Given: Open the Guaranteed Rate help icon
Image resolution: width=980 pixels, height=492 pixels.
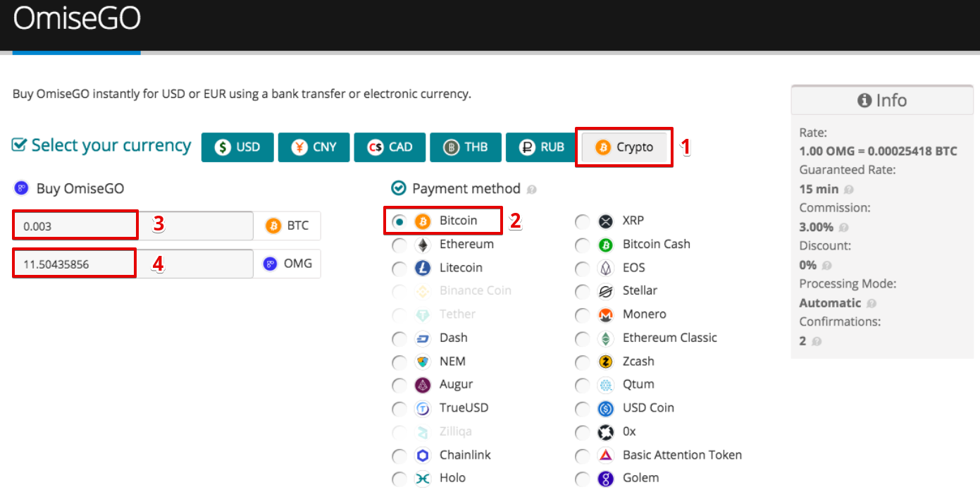Looking at the screenshot, I should point(849,190).
